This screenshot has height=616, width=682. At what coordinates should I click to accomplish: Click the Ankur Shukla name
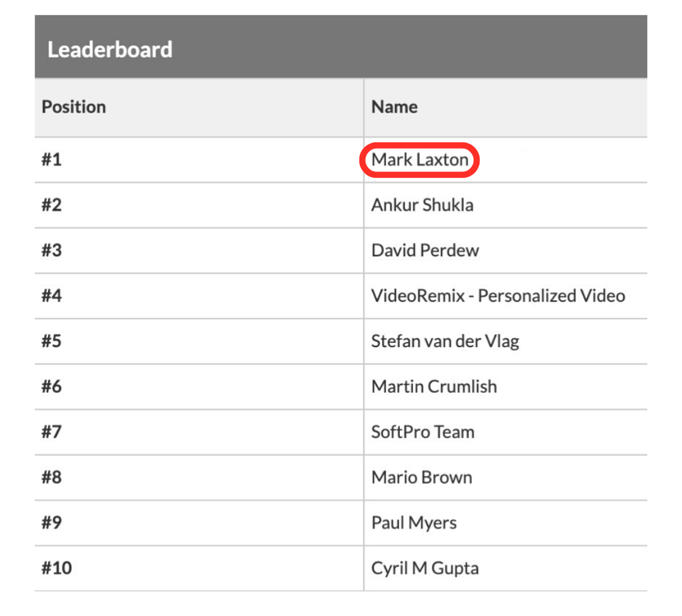click(x=422, y=205)
